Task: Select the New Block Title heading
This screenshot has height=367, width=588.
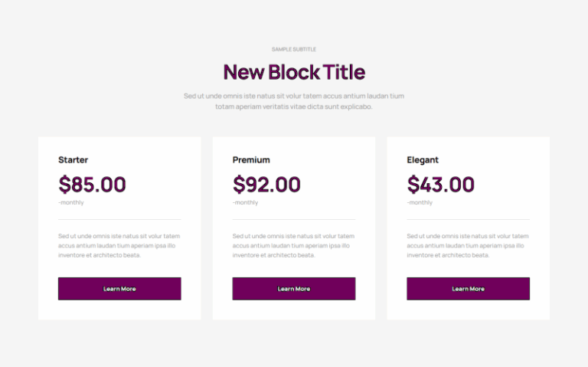Action: (x=294, y=72)
